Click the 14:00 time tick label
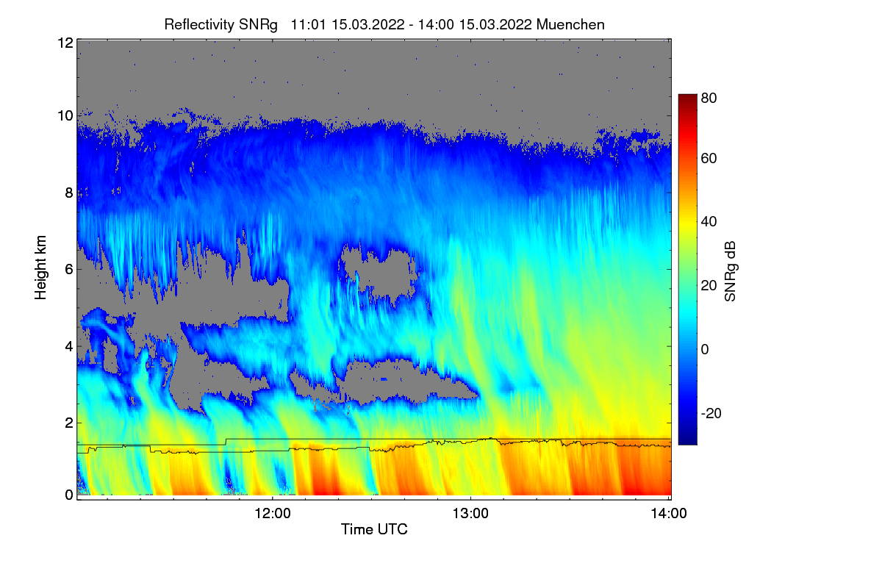Image resolution: width=882 pixels, height=588 pixels. click(668, 513)
